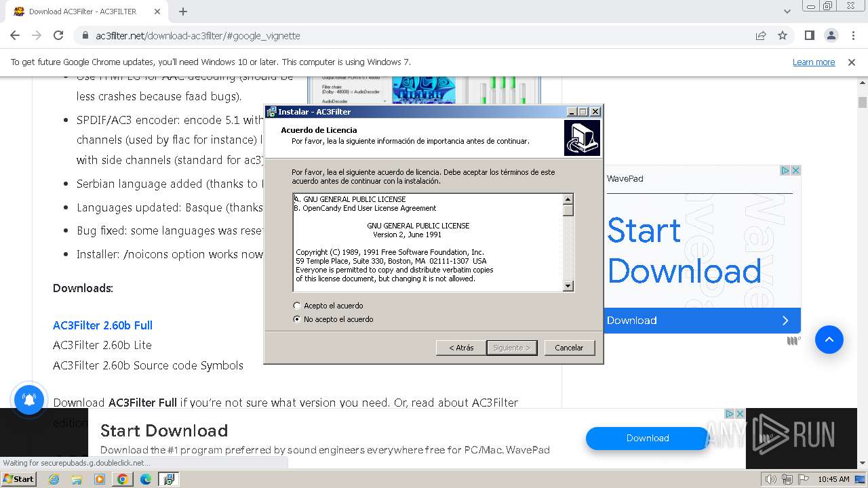Click bottom ad Start Download headline
Image resolution: width=868 pixels, height=488 pixels.
pyautogui.click(x=164, y=430)
